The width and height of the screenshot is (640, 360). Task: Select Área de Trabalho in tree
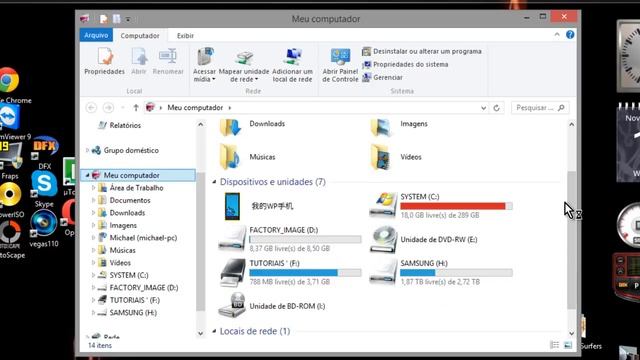131,188
